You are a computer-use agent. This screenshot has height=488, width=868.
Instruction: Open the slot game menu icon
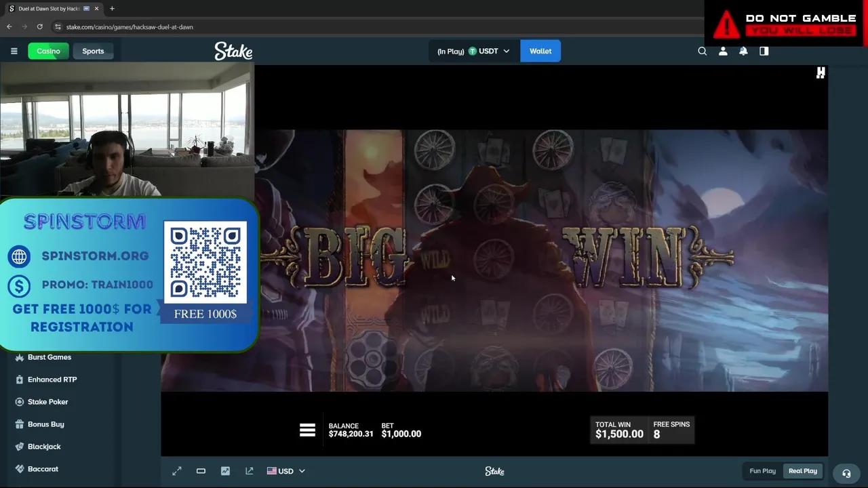coord(307,430)
